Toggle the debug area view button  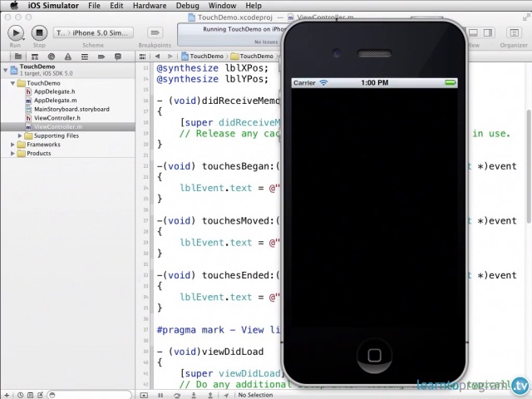coord(473,32)
